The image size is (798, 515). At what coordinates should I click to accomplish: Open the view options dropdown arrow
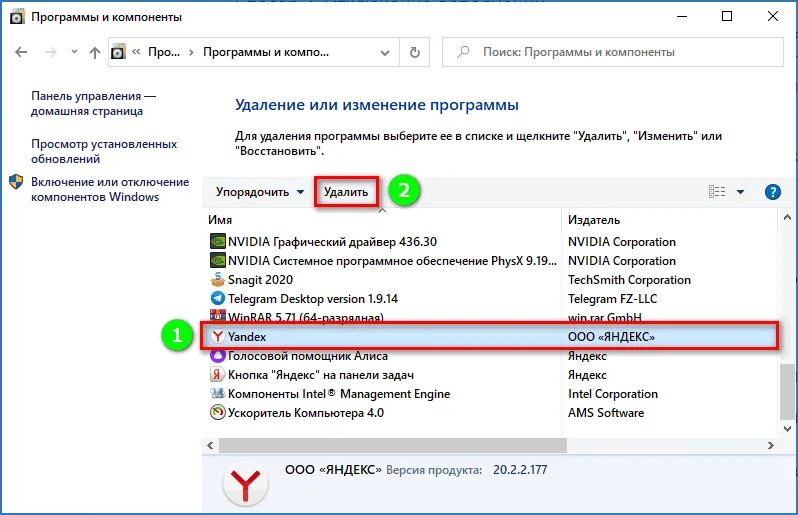[740, 192]
